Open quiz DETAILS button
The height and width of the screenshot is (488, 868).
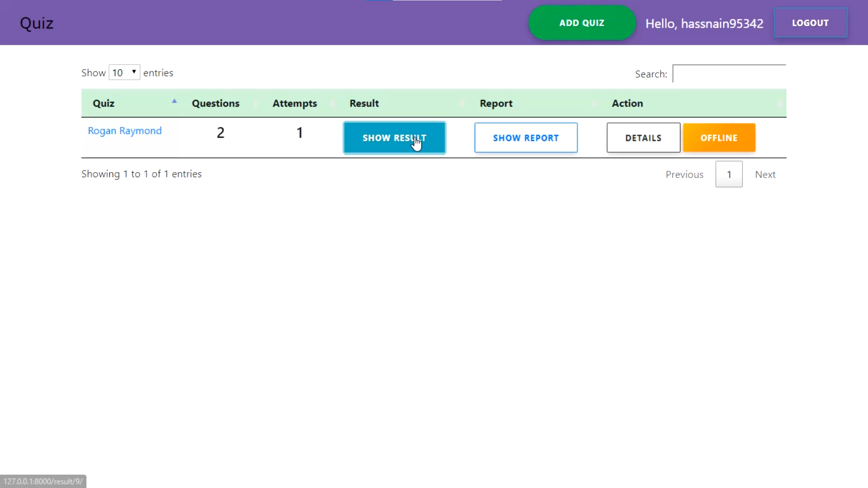pos(643,138)
